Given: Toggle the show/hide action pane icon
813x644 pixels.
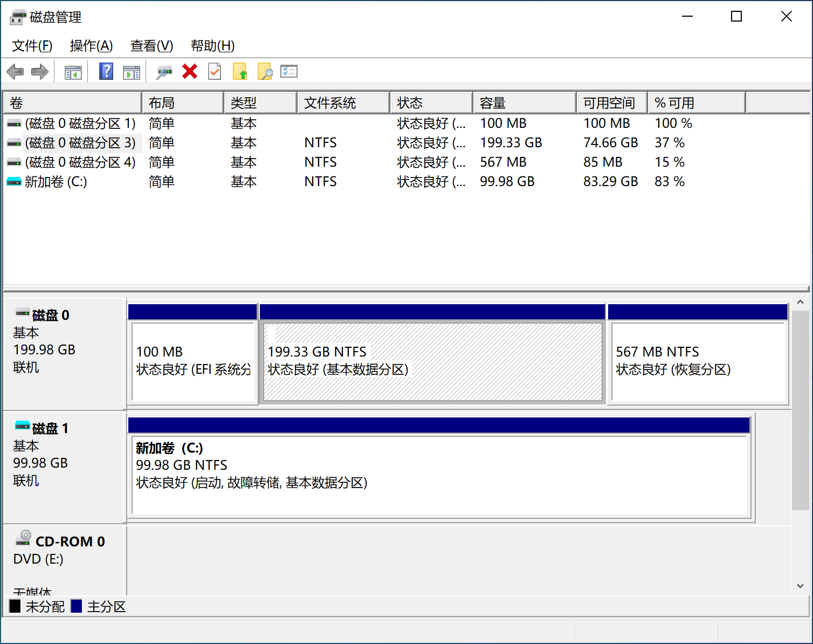Looking at the screenshot, I should 132,71.
